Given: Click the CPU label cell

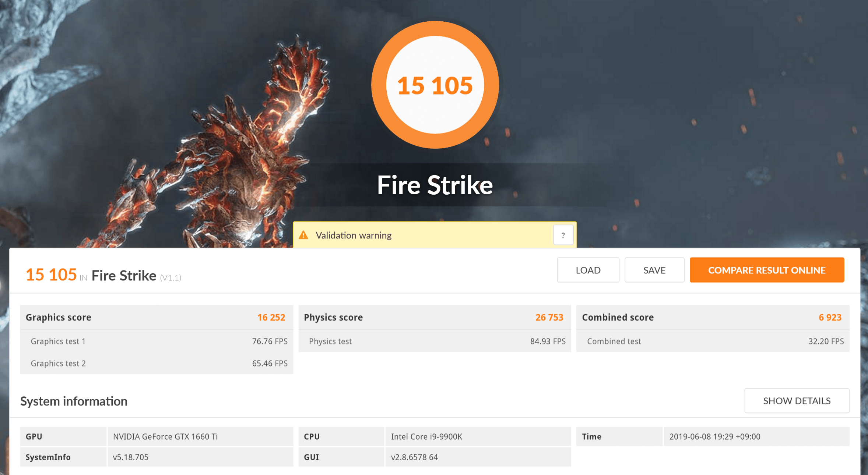Looking at the screenshot, I should coord(341,436).
